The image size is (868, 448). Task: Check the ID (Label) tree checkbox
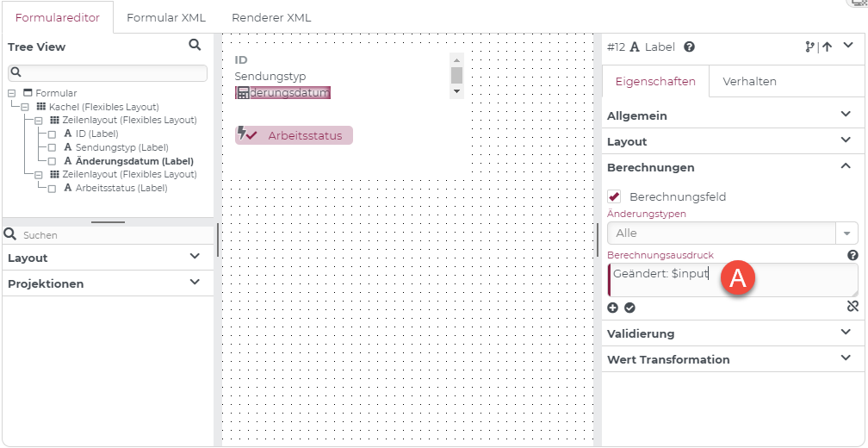pos(52,134)
